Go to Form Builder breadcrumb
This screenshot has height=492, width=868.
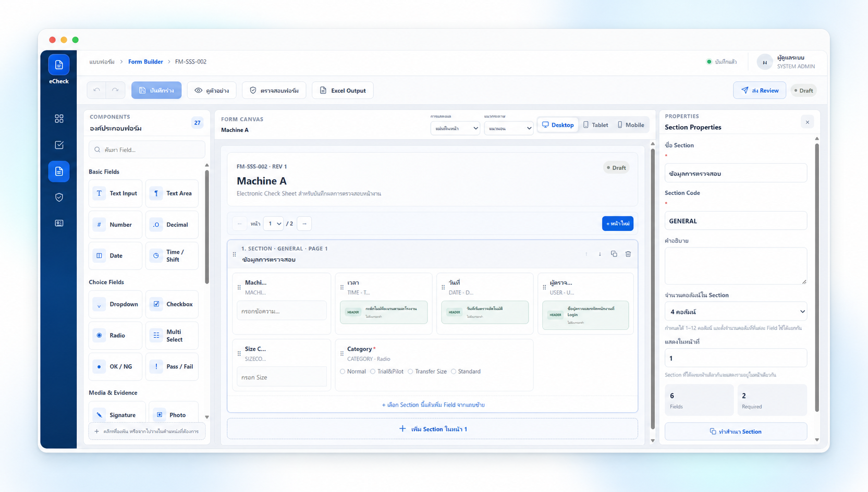coord(145,62)
